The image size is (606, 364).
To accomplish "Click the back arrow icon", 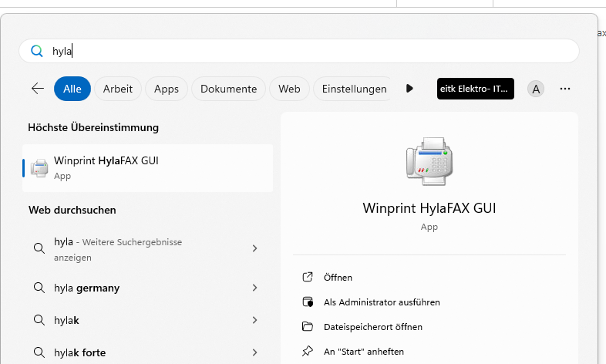I will pos(37,89).
